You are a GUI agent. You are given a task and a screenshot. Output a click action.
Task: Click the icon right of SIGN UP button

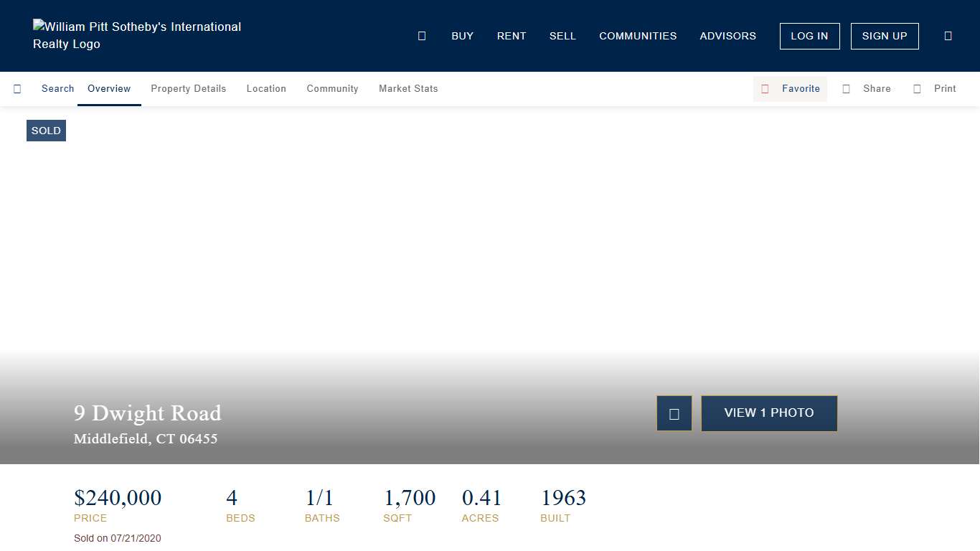point(948,36)
